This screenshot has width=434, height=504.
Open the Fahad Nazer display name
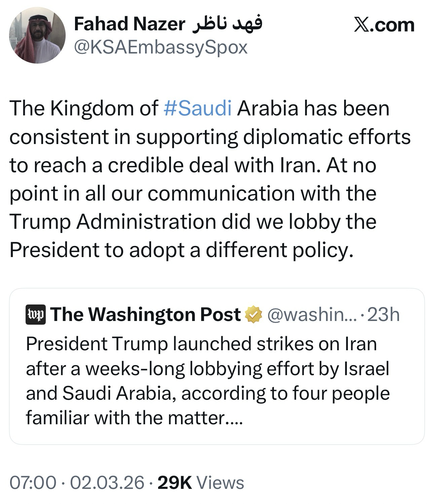(129, 24)
